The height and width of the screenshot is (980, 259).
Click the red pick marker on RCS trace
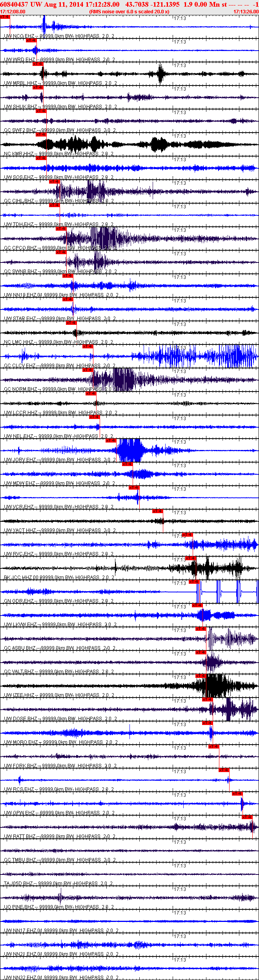point(224,770)
